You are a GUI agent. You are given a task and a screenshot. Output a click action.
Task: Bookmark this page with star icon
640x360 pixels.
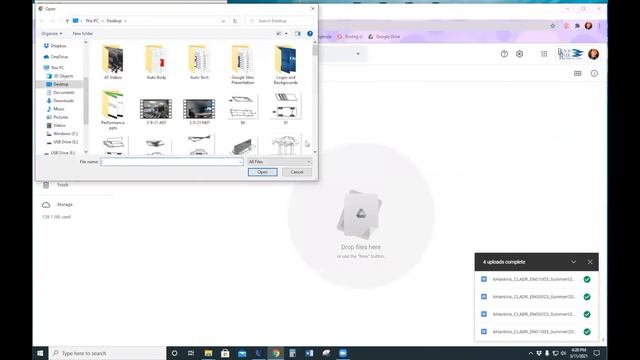553,26
